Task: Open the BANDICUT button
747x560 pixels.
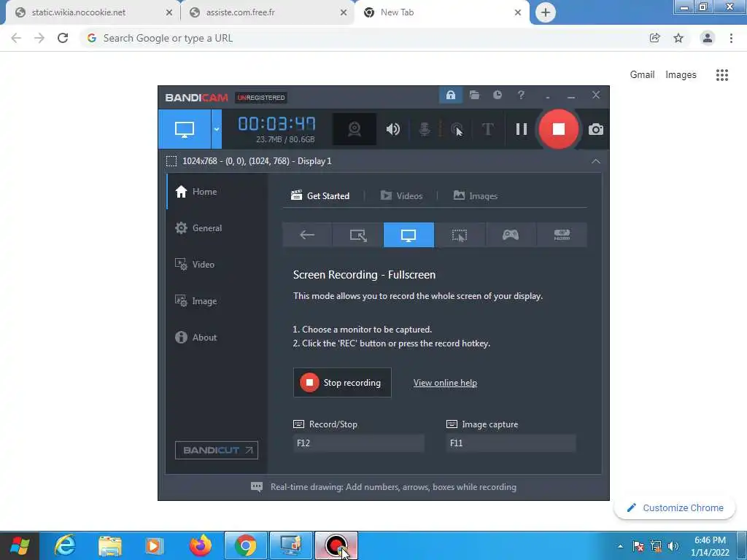Action: tap(217, 450)
